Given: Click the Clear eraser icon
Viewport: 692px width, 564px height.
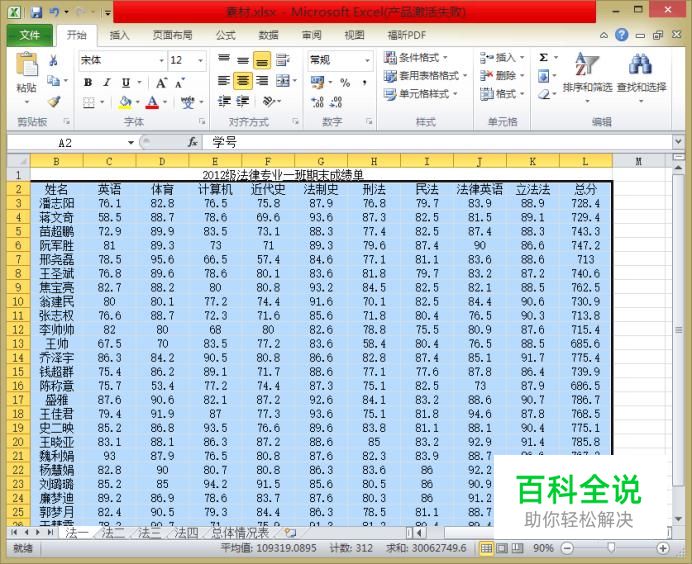Looking at the screenshot, I should pyautogui.click(x=544, y=94).
